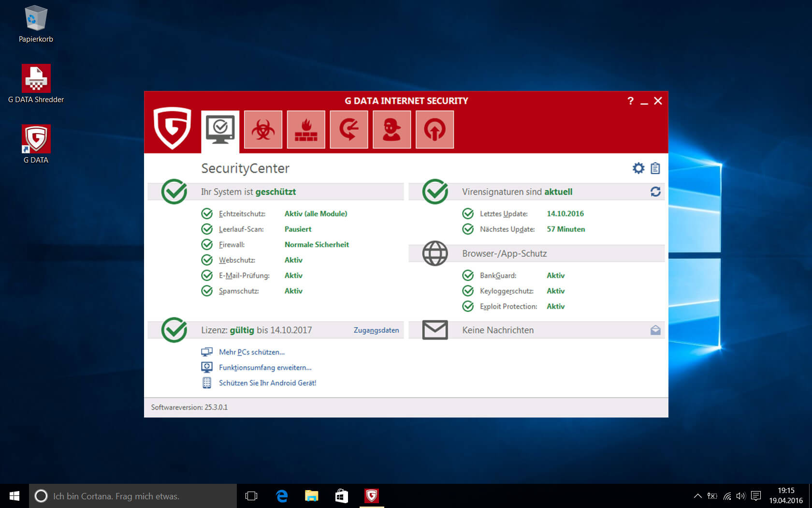Open the G DATA Shredder desktop icon

tap(36, 84)
